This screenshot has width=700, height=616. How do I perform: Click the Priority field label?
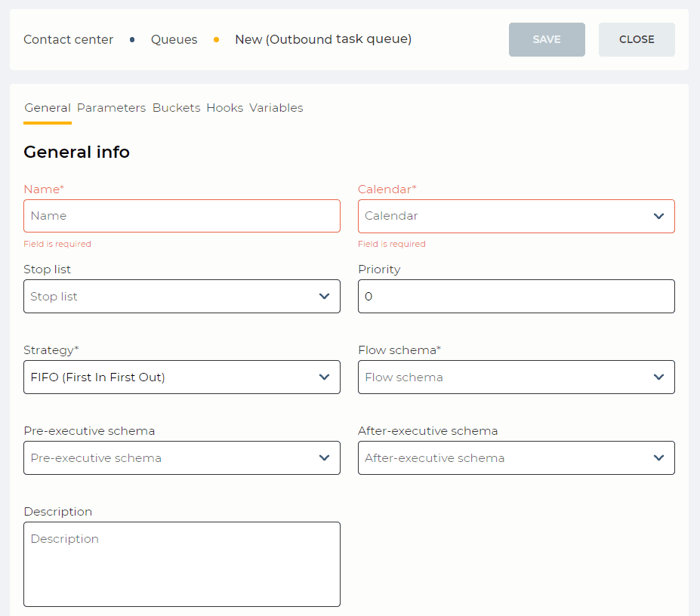click(x=379, y=269)
